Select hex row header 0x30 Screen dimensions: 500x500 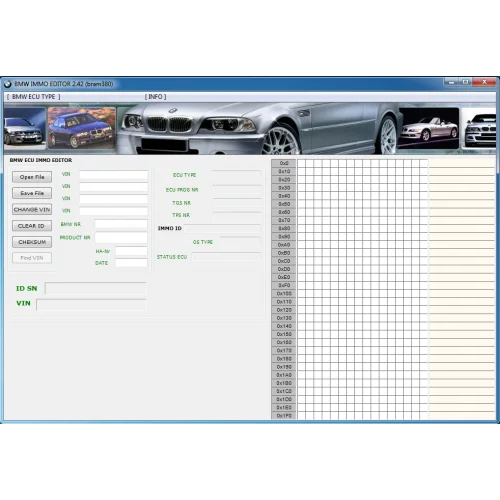point(284,188)
